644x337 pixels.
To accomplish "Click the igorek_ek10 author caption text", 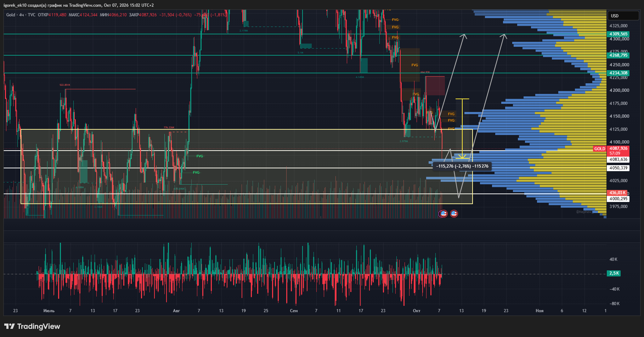I will click(79, 5).
